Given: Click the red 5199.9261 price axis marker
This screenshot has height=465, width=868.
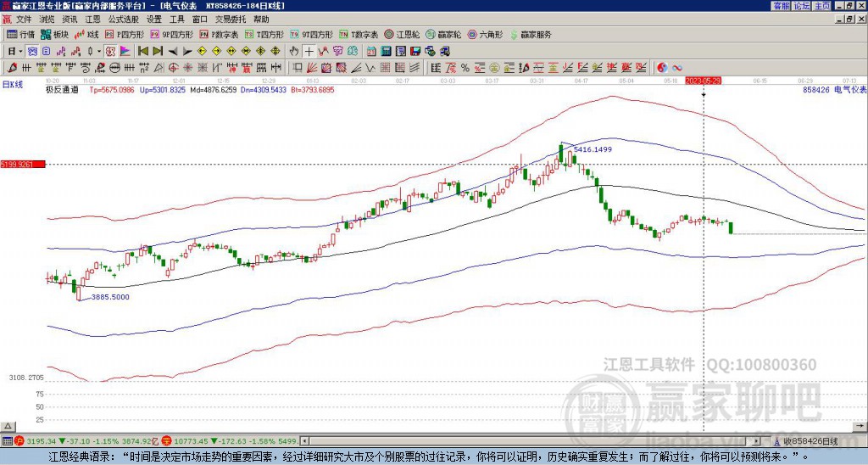Looking at the screenshot, I should pos(23,164).
